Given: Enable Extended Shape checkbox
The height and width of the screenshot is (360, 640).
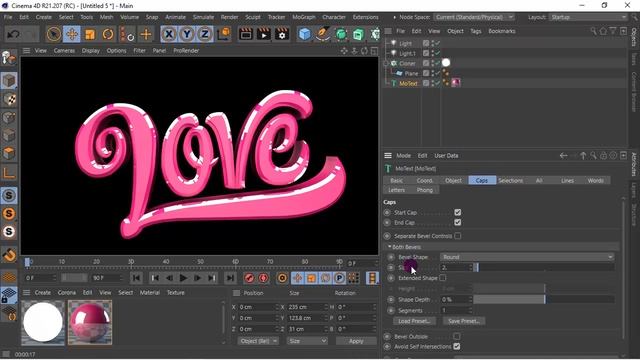Looking at the screenshot, I should pyautogui.click(x=442, y=278).
